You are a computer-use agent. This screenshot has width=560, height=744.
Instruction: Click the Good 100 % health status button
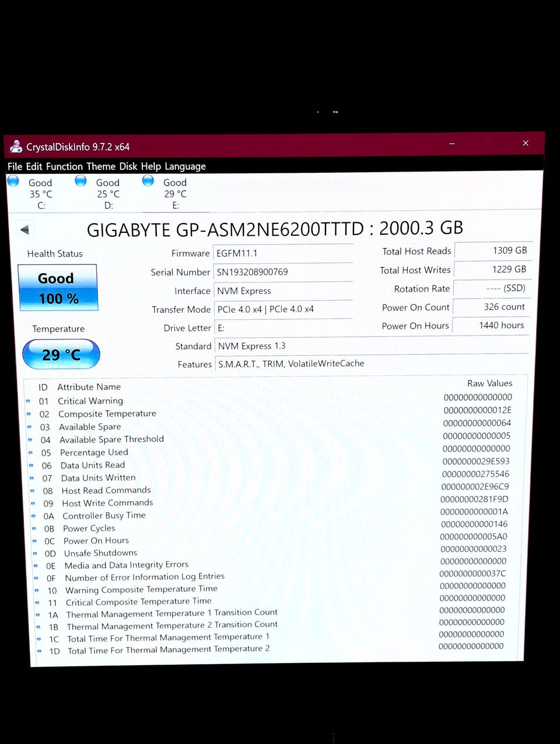[58, 288]
